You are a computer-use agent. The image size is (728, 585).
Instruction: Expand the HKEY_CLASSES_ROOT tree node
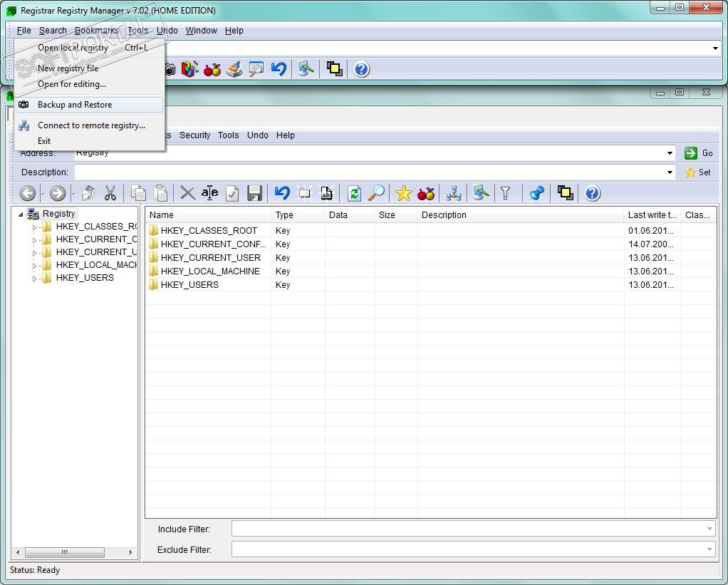click(34, 227)
